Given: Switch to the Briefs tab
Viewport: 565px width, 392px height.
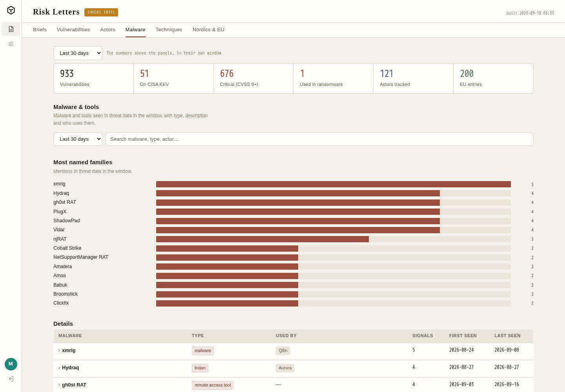Looking at the screenshot, I should click(x=40, y=30).
